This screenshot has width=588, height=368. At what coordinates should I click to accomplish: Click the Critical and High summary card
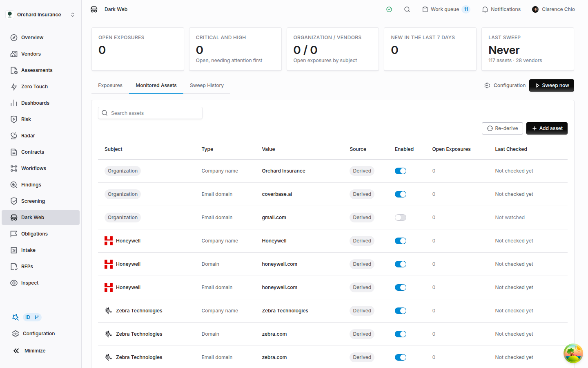coord(235,49)
